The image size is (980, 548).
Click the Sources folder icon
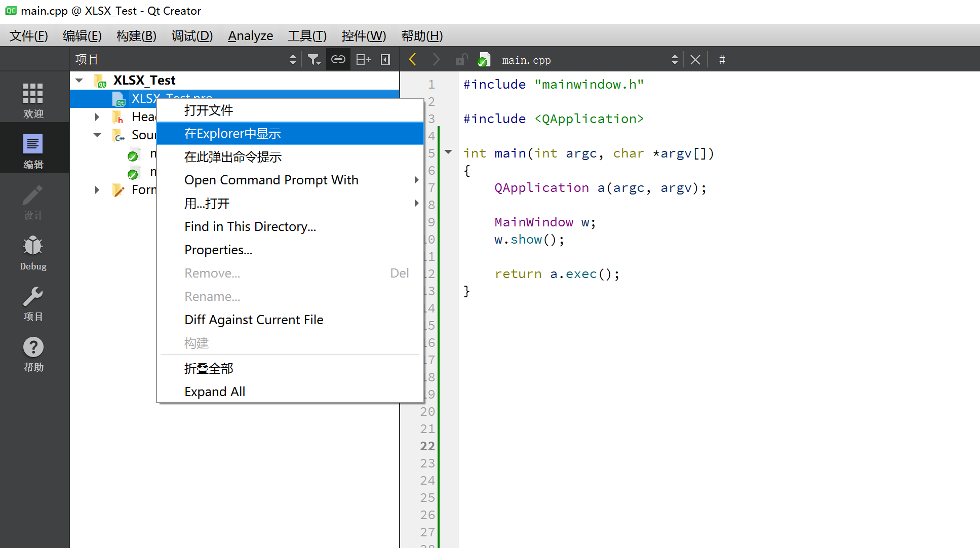pos(119,135)
